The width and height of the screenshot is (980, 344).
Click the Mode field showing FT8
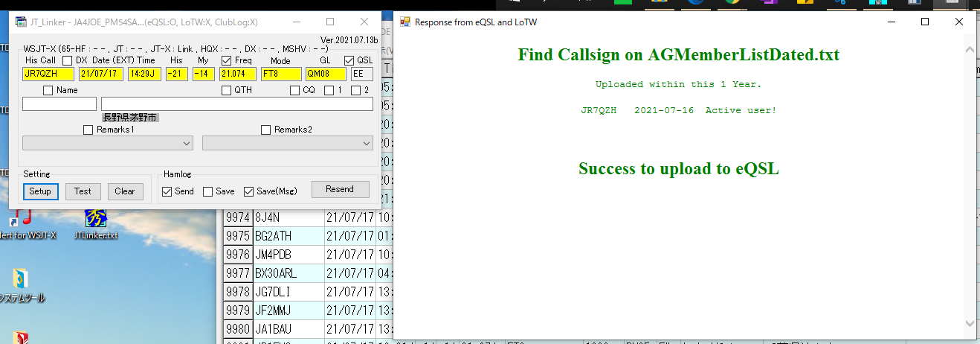click(281, 74)
